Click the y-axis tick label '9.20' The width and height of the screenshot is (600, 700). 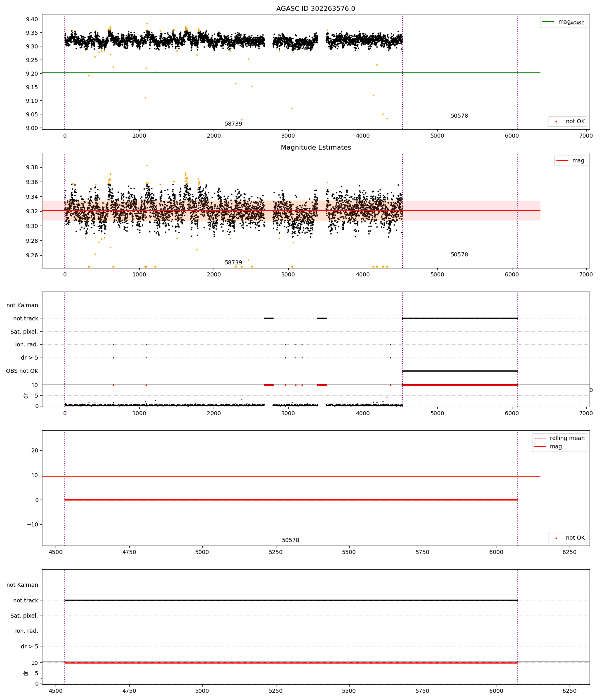[32, 74]
